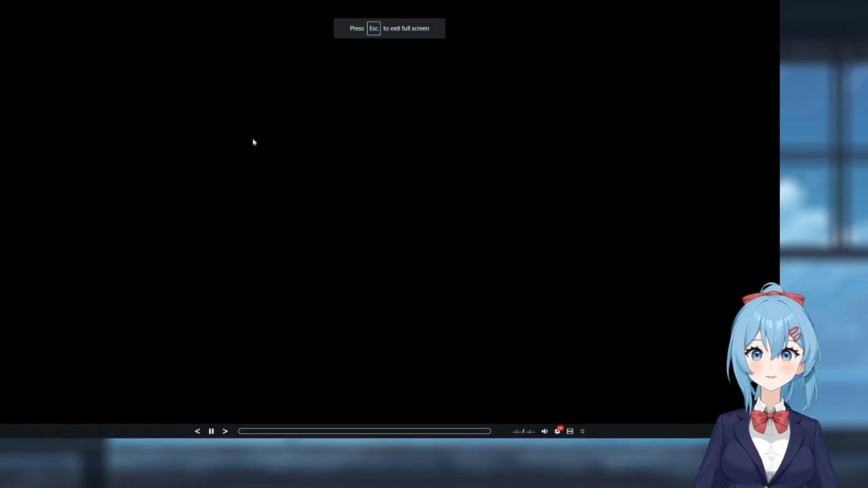Image resolution: width=868 pixels, height=488 pixels.
Task: Click the avatar's red hair clip
Action: coord(794,334)
